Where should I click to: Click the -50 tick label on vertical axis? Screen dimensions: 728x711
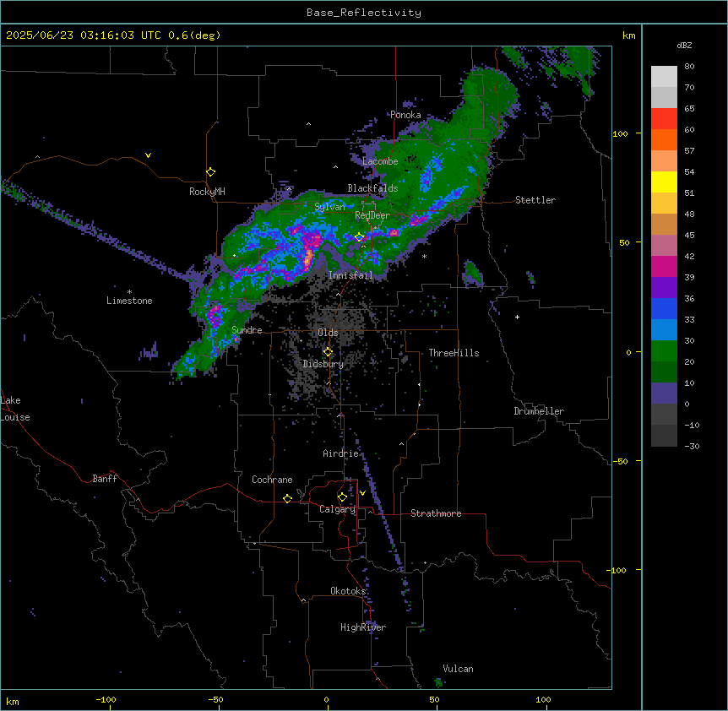coord(620,461)
